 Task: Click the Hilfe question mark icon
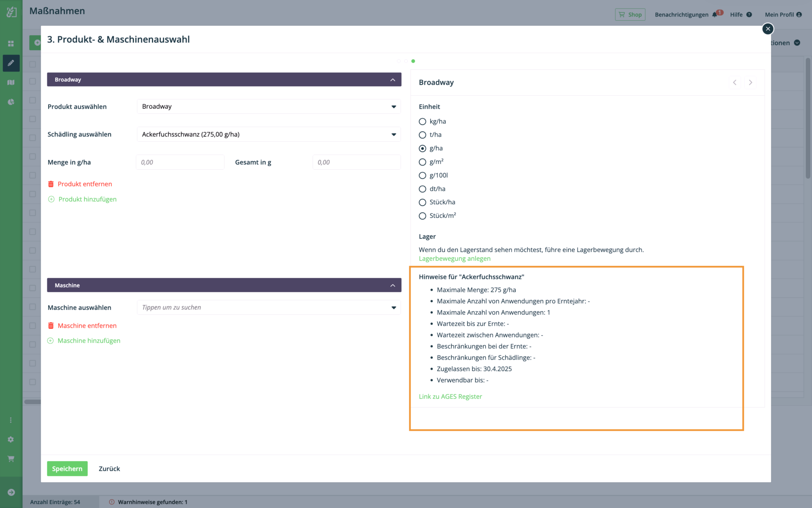coord(749,14)
